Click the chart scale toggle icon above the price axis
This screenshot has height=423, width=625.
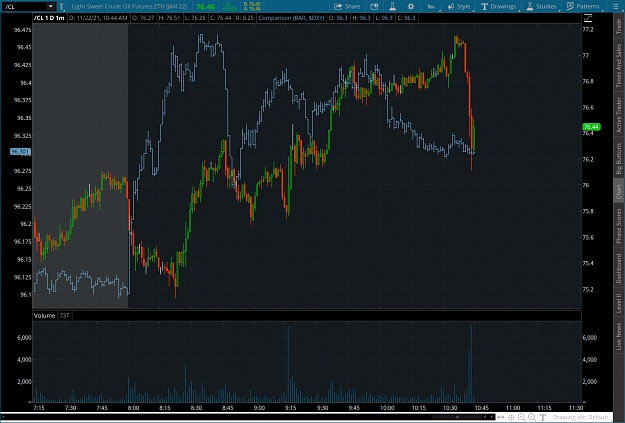pos(588,18)
